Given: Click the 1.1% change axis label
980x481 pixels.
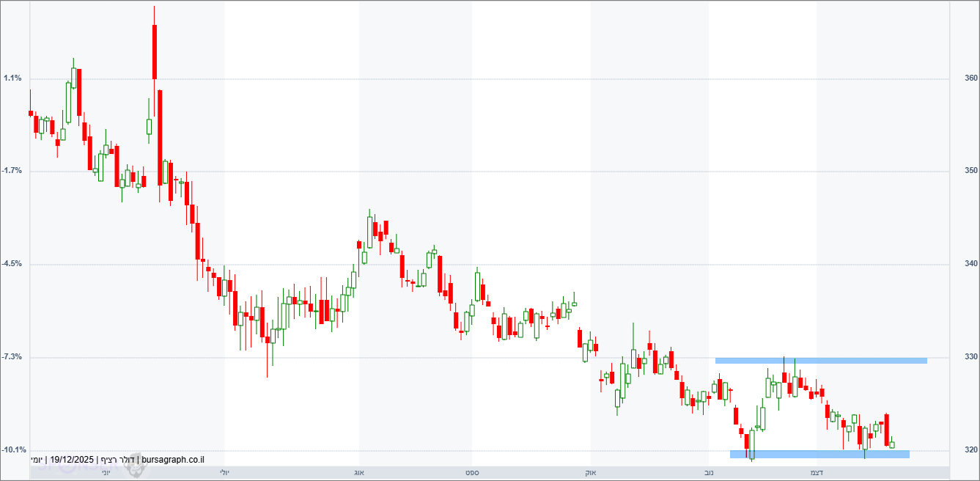Looking at the screenshot, I should click(x=12, y=78).
